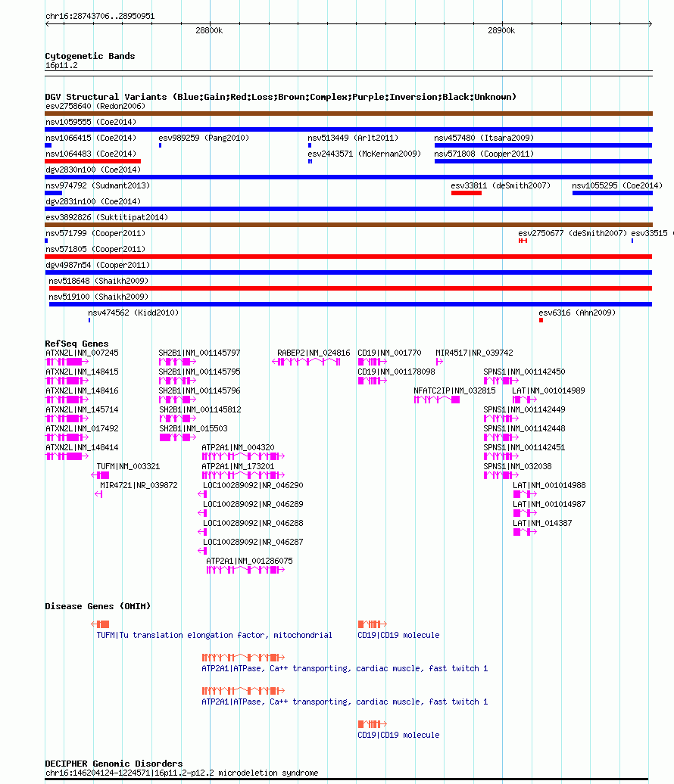Click the 28900k ruler label
674x784 pixels.
(x=501, y=30)
